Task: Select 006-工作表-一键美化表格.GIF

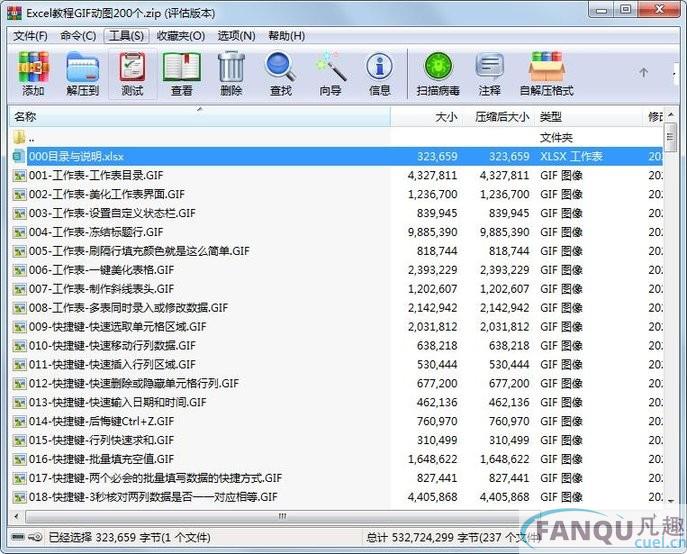Action: 102,270
